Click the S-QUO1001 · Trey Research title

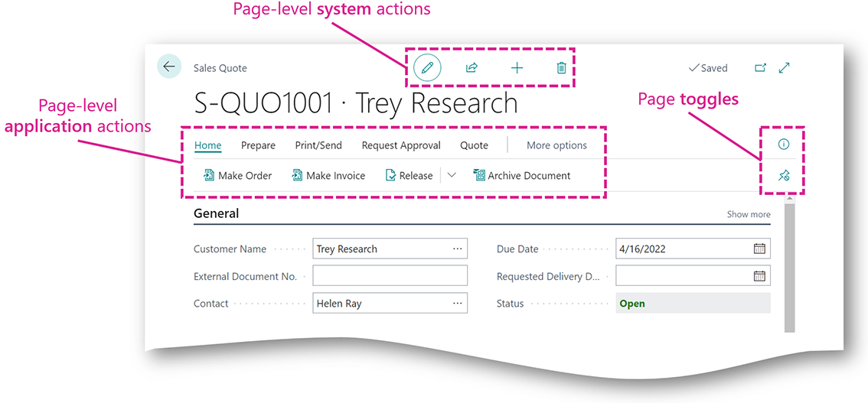355,103
